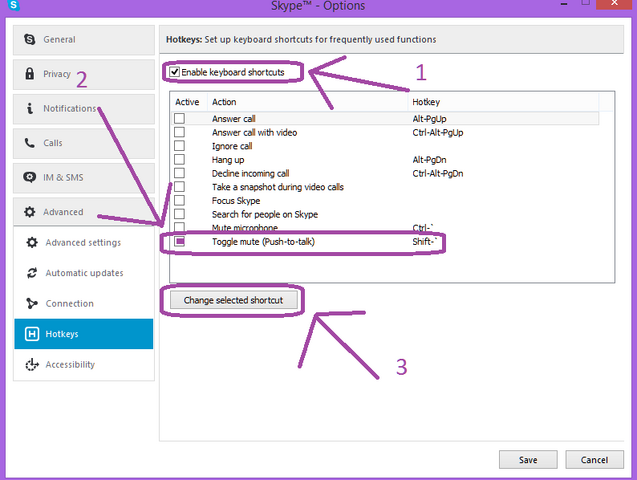Click the 'Alt-PgUp' hotkey value

coord(429,119)
